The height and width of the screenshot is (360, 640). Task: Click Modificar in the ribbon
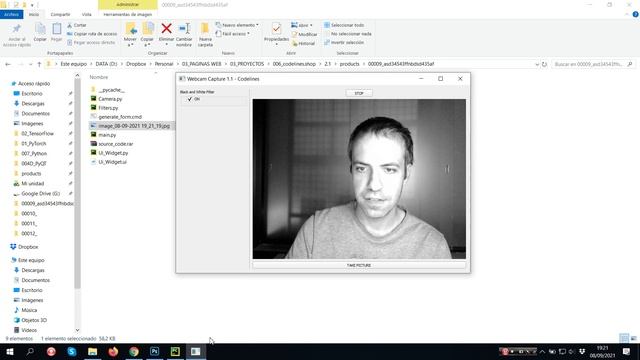[304, 34]
